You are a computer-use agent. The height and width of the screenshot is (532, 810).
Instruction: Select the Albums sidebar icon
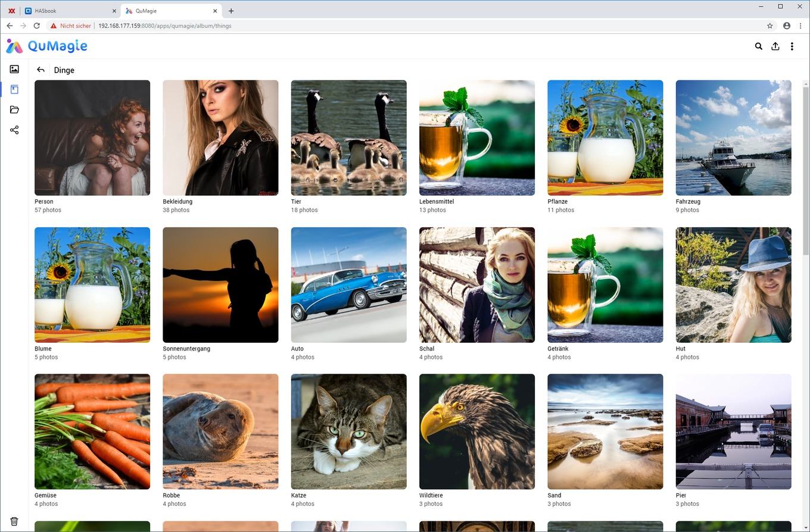pos(14,90)
